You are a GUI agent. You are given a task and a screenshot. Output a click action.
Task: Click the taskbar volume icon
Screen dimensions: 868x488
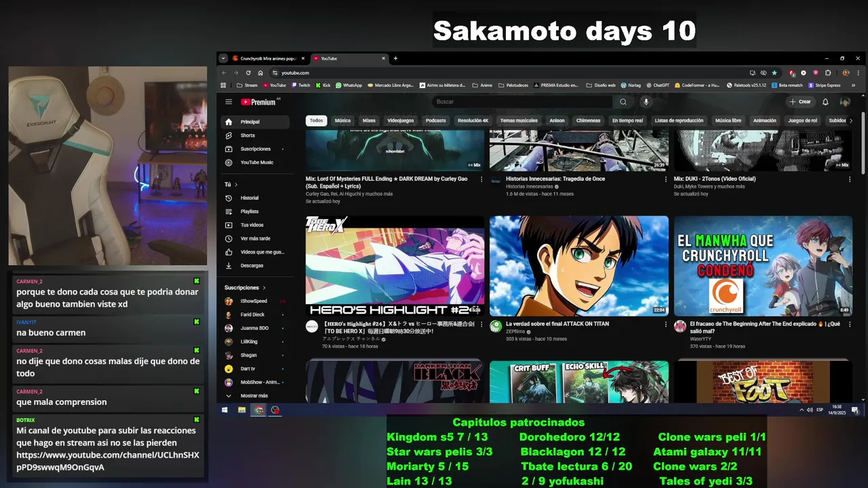(809, 410)
